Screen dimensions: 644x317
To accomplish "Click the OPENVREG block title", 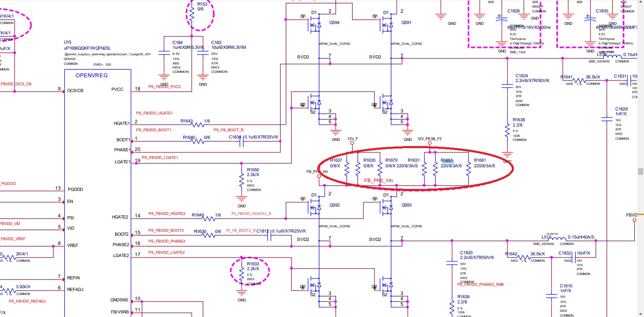I will (x=92, y=75).
